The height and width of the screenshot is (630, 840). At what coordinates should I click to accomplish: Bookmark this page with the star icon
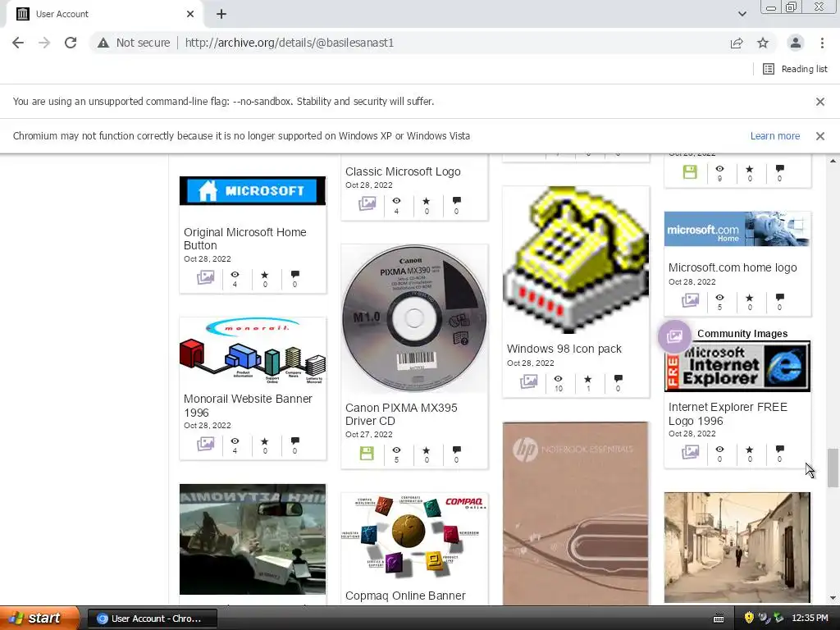pyautogui.click(x=763, y=43)
